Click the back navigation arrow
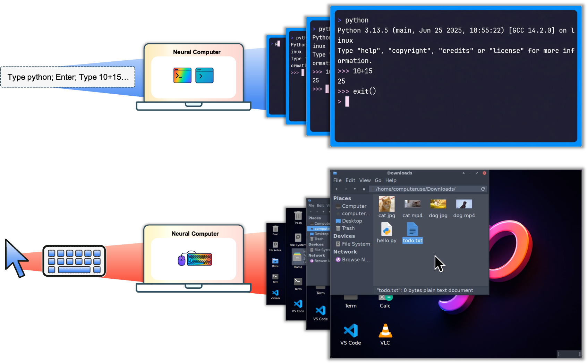588x364 pixels. click(336, 189)
